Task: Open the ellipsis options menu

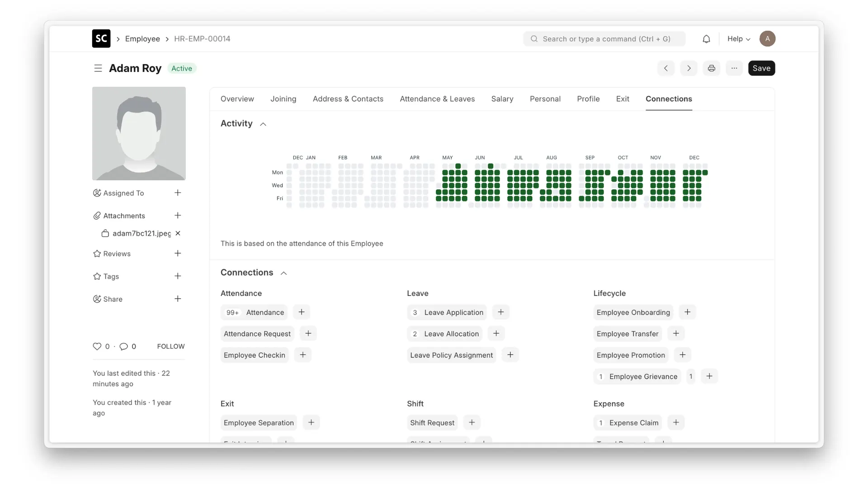Action: click(734, 68)
